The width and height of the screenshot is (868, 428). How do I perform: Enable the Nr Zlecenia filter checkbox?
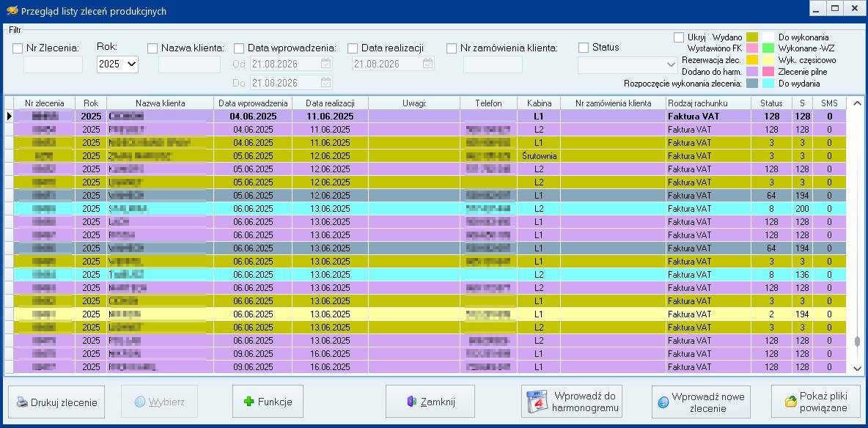click(x=18, y=48)
